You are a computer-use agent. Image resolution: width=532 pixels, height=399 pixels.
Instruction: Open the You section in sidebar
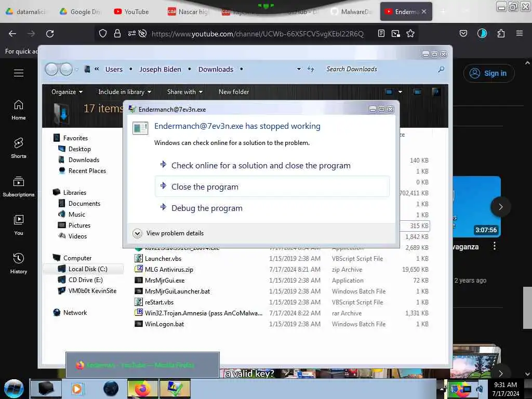[x=19, y=225]
